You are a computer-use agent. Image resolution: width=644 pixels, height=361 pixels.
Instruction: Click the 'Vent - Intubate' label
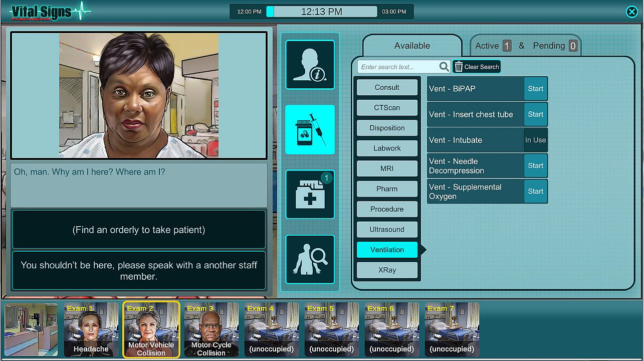point(456,140)
